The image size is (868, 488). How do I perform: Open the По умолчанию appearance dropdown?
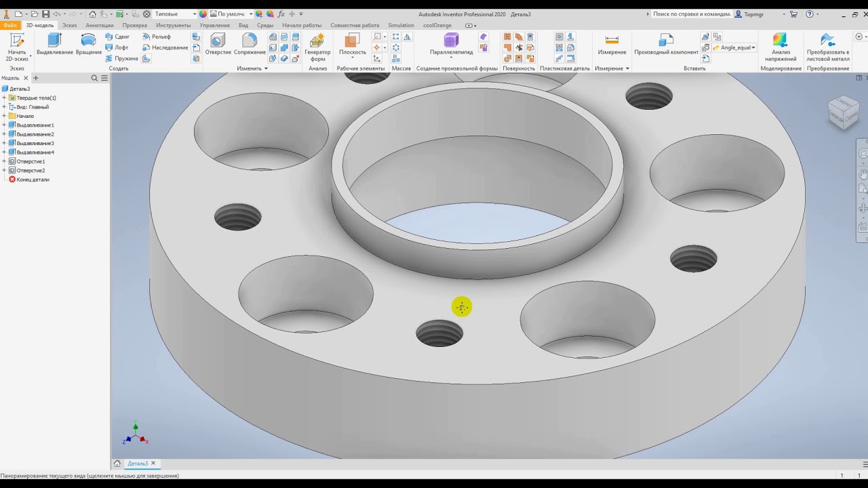tap(231, 14)
